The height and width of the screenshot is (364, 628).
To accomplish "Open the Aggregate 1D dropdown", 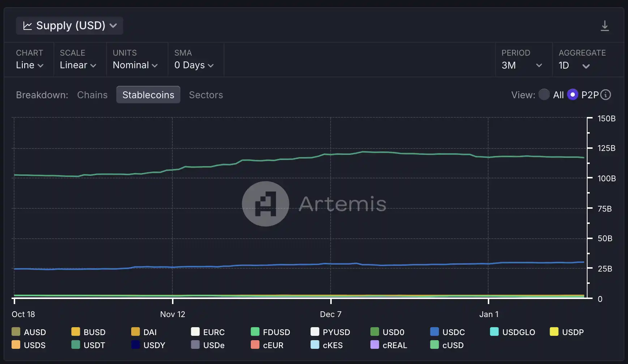I will [575, 65].
